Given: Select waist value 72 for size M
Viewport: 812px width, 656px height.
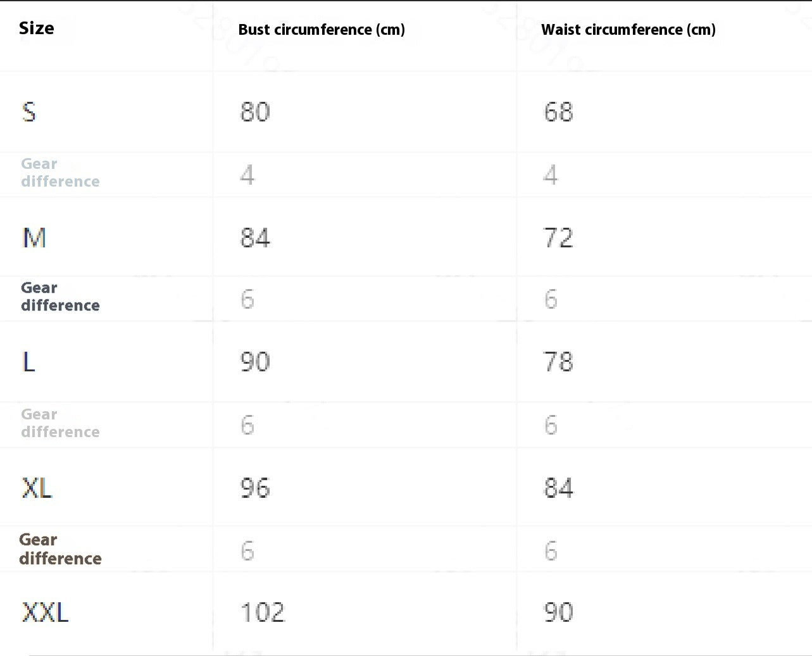Looking at the screenshot, I should tap(558, 238).
